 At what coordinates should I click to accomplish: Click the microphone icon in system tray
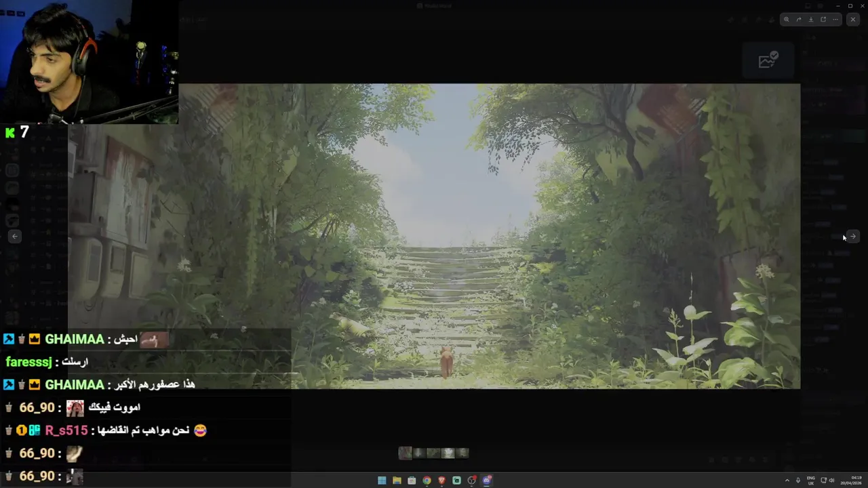(x=798, y=481)
